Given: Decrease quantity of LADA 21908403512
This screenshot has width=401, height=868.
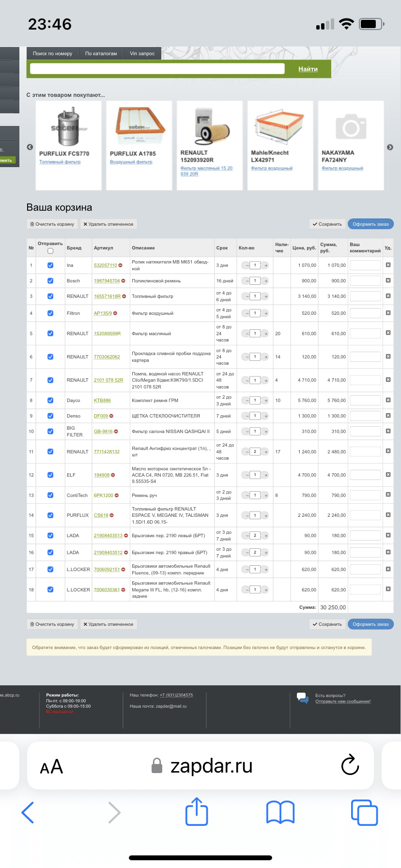Looking at the screenshot, I should click(246, 553).
